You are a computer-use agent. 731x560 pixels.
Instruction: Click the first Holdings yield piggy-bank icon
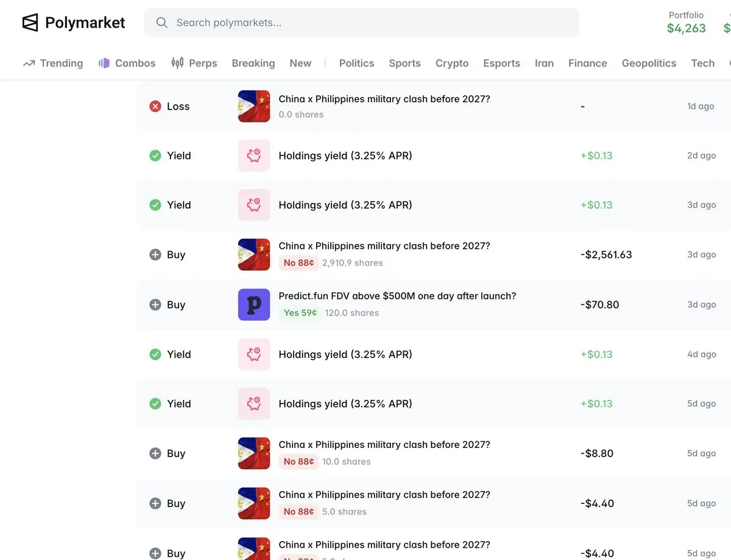click(x=254, y=156)
